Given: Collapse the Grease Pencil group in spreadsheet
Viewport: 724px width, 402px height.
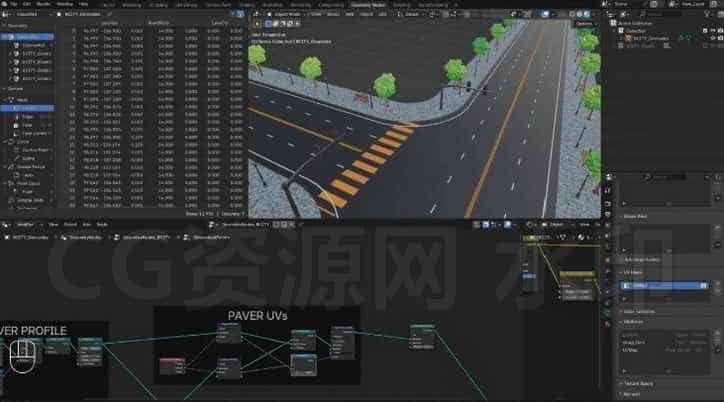Looking at the screenshot, I should click(x=5, y=167).
